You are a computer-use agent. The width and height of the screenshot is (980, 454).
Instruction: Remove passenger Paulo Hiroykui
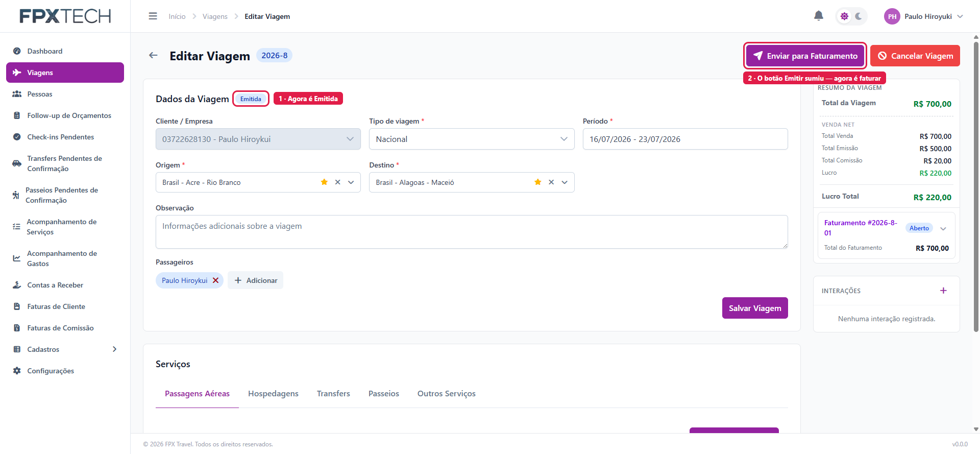pyautogui.click(x=215, y=280)
